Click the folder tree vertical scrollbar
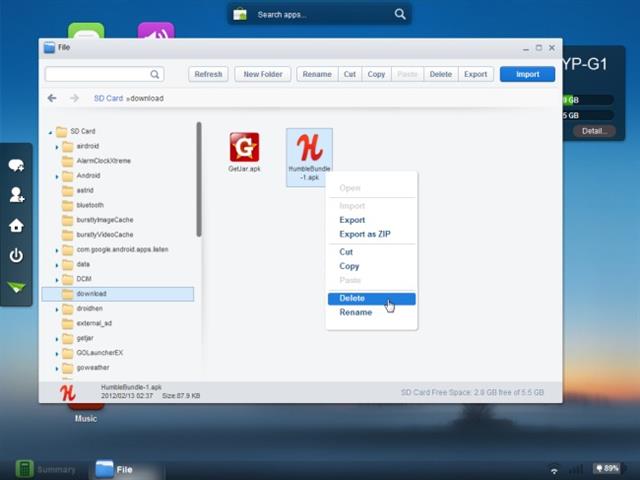The image size is (640, 480). point(198,180)
